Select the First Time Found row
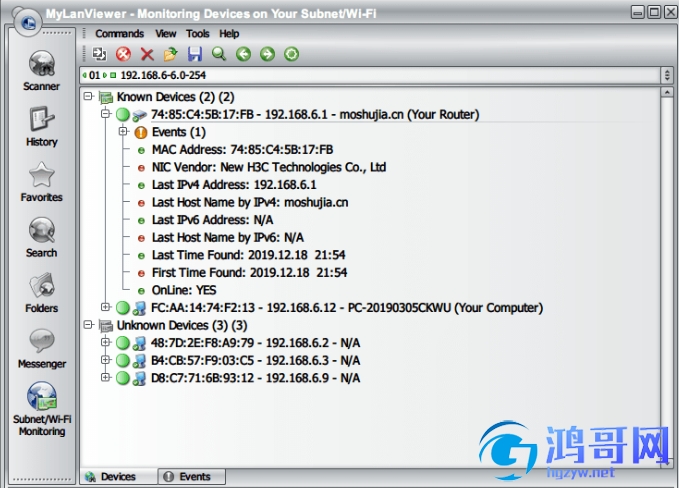Screen dimensions: 679x488 249,273
